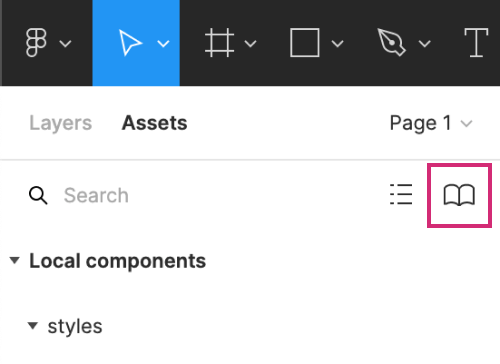
Task: Switch to the Layers tab
Action: pos(61,123)
